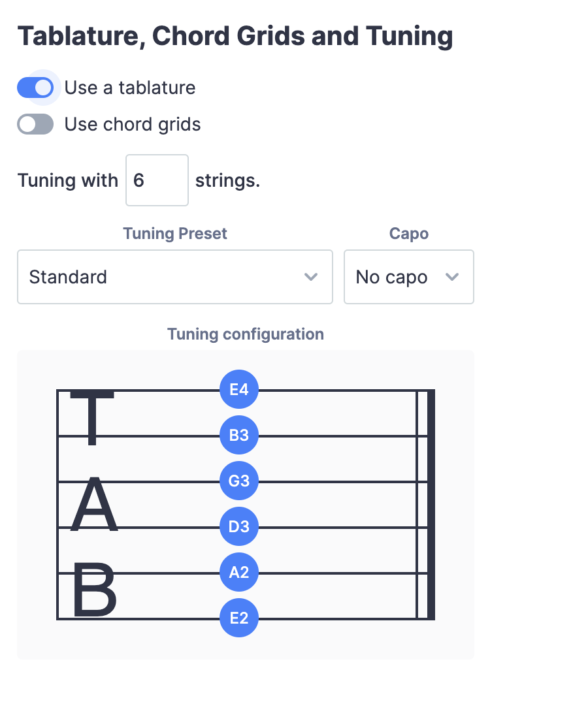Enable the Use chord grids toggle
Image resolution: width=588 pixels, height=717 pixels.
(35, 124)
